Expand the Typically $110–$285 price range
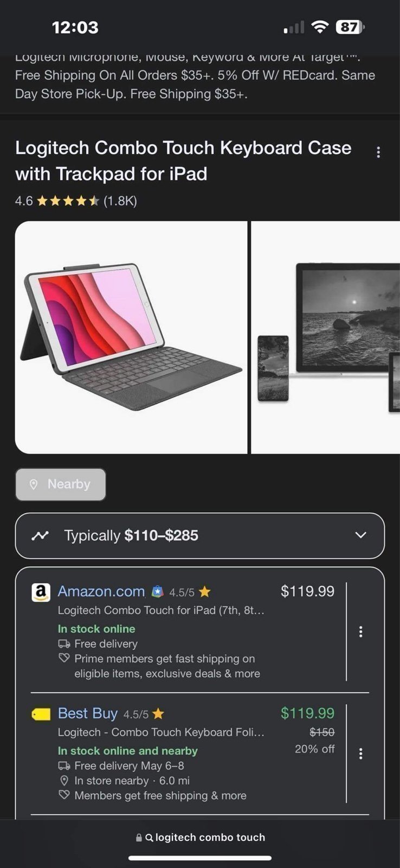The width and height of the screenshot is (400, 868). click(200, 535)
